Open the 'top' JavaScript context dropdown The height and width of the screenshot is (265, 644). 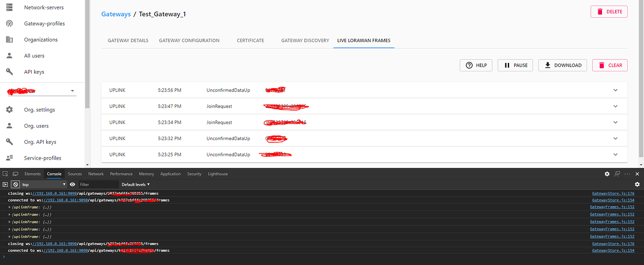pos(44,184)
